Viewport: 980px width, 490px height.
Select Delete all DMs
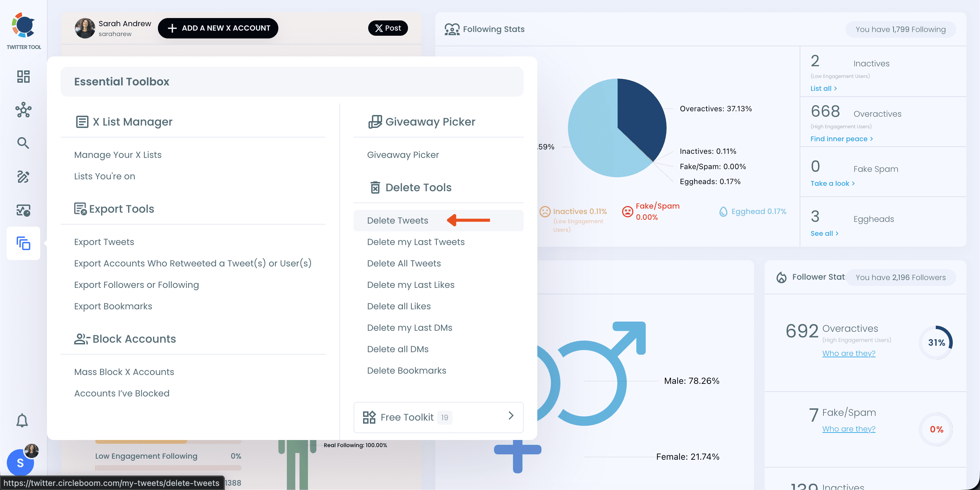pos(398,349)
